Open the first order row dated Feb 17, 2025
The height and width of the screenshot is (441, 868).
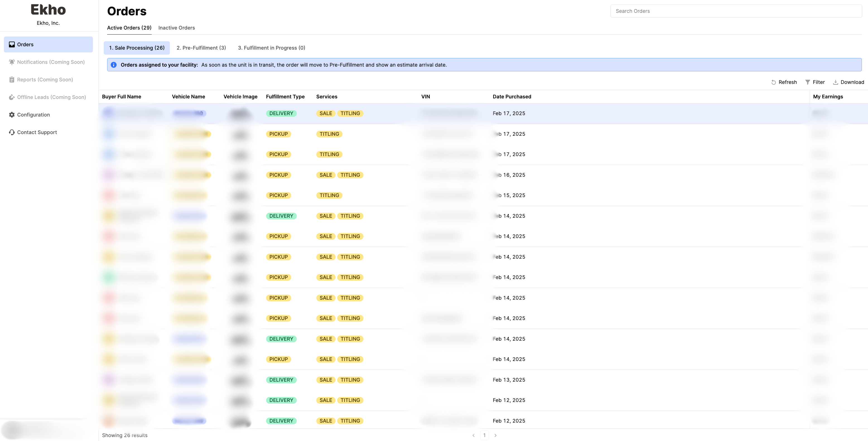point(509,113)
